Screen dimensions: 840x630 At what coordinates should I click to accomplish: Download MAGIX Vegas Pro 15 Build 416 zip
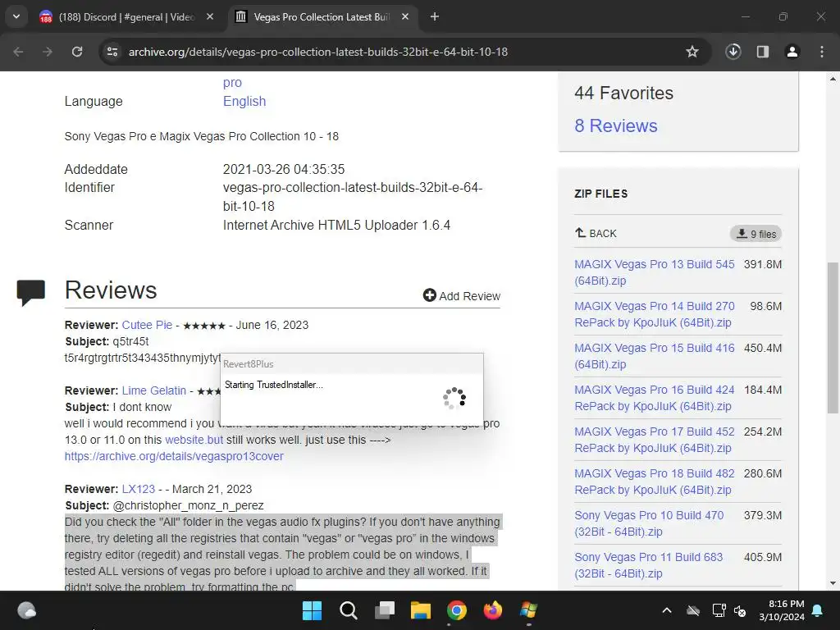[654, 356]
